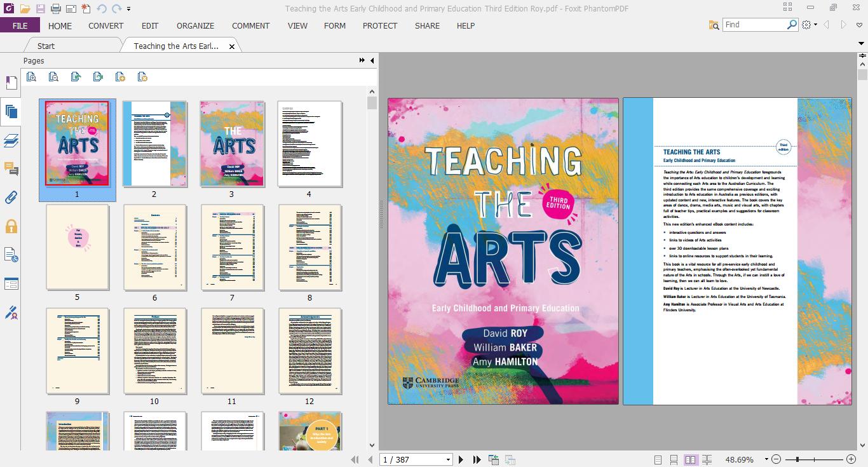Email the PDF using the envelope icon

point(71,9)
